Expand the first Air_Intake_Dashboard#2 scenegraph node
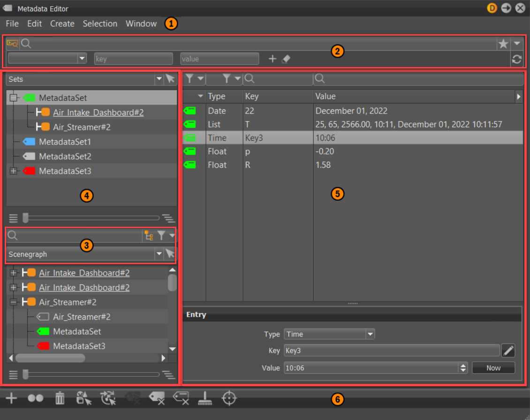This screenshot has height=420, width=530. click(13, 273)
